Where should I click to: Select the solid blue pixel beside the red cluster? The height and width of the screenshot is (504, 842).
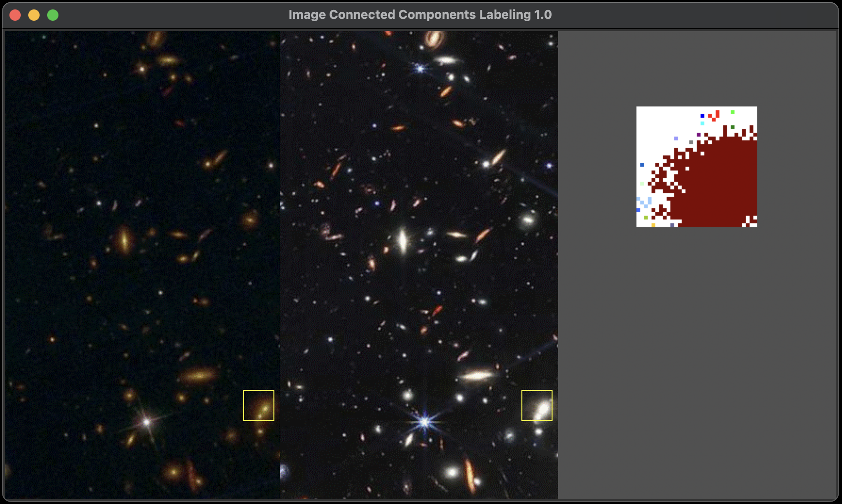702,115
